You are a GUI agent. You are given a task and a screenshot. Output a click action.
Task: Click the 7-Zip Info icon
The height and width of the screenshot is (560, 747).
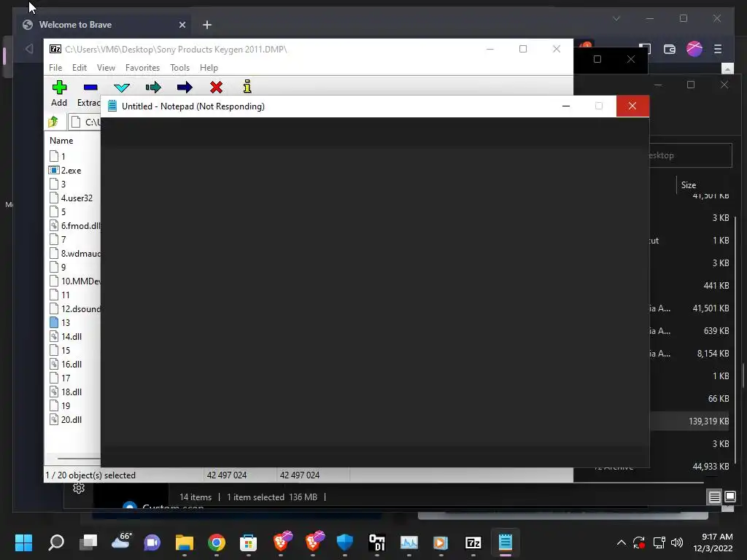pos(247,87)
